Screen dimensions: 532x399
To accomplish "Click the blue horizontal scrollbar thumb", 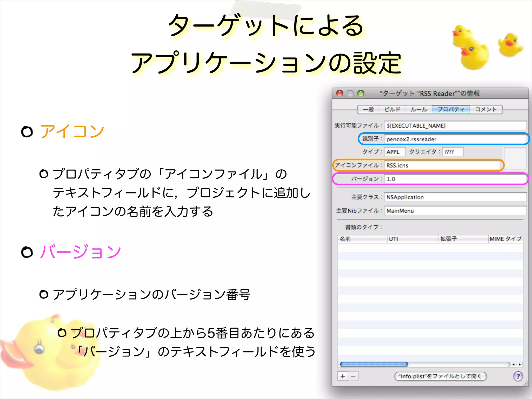I will coord(374,364).
